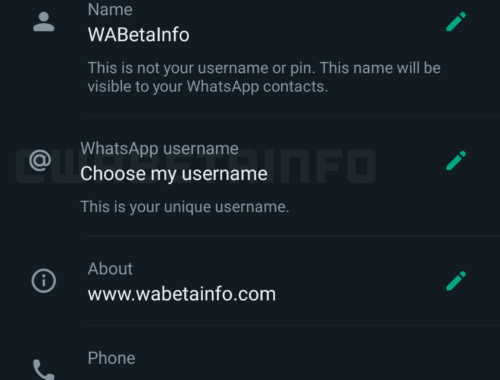
Task: Tap the pencil icon to edit username
Action: click(456, 161)
